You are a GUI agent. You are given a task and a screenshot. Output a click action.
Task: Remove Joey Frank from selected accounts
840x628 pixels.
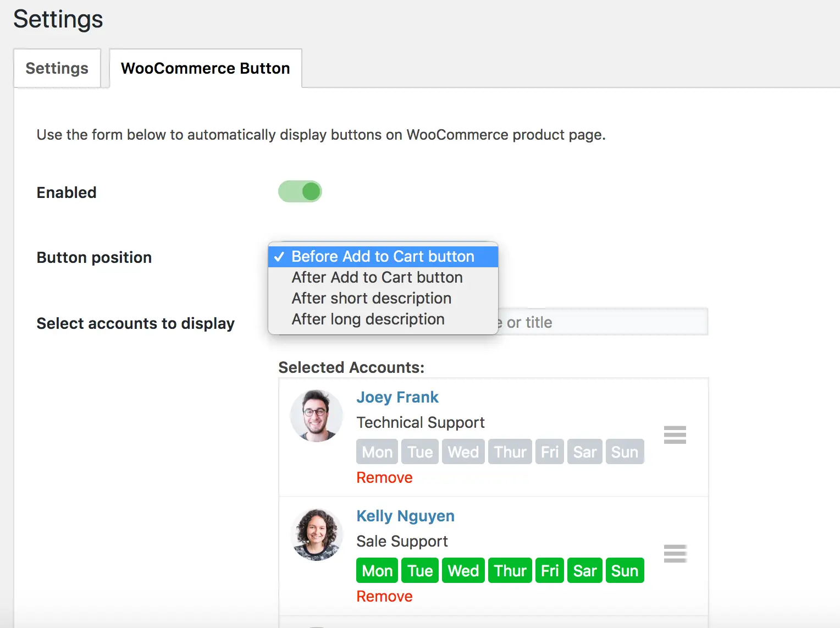coord(384,478)
